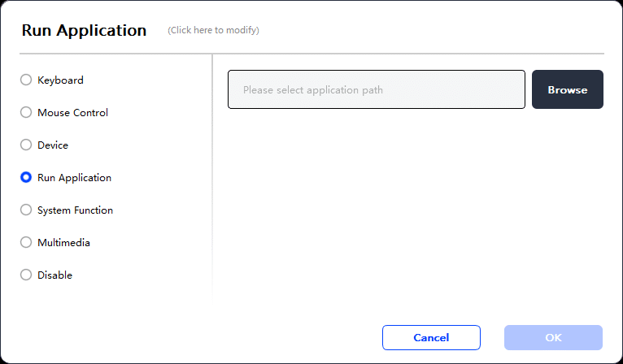Click the '(Click here to modify)' link

pyautogui.click(x=213, y=30)
